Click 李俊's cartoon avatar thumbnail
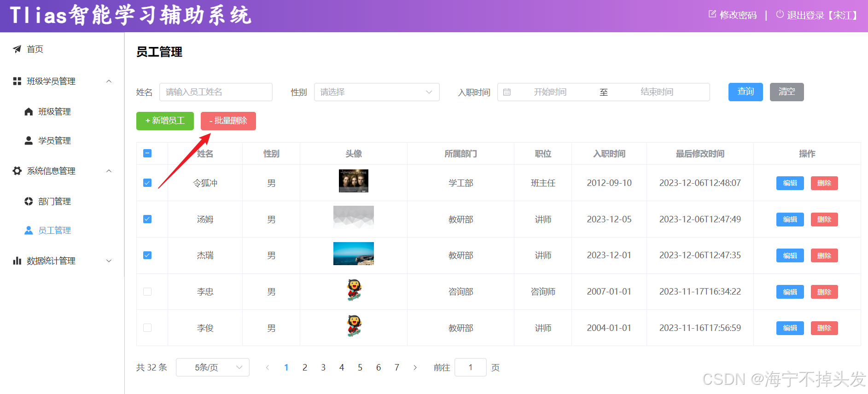Viewport: 868px width, 394px height. pos(354,326)
